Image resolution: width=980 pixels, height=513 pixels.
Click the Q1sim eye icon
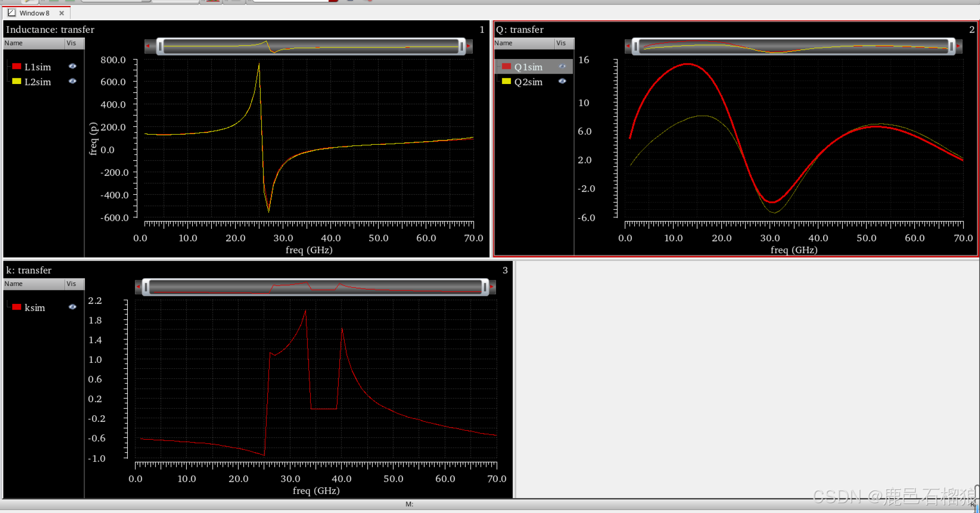[x=562, y=66]
